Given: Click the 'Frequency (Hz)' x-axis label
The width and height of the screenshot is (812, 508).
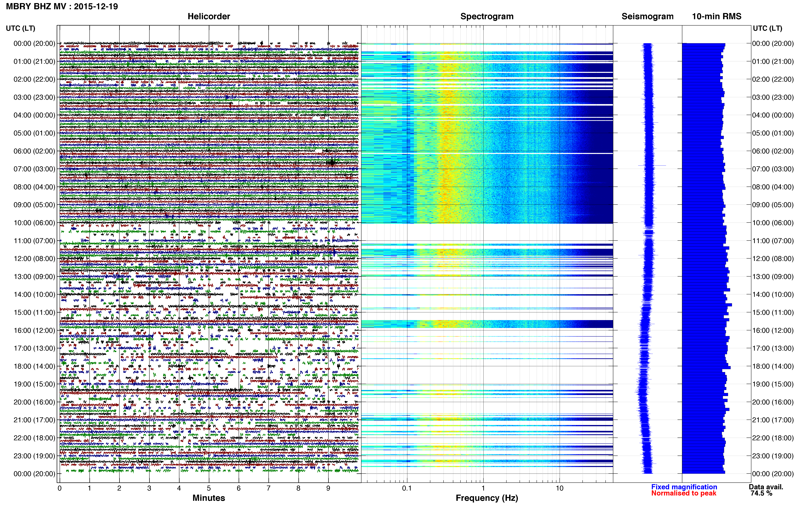Looking at the screenshot, I should click(x=487, y=498).
